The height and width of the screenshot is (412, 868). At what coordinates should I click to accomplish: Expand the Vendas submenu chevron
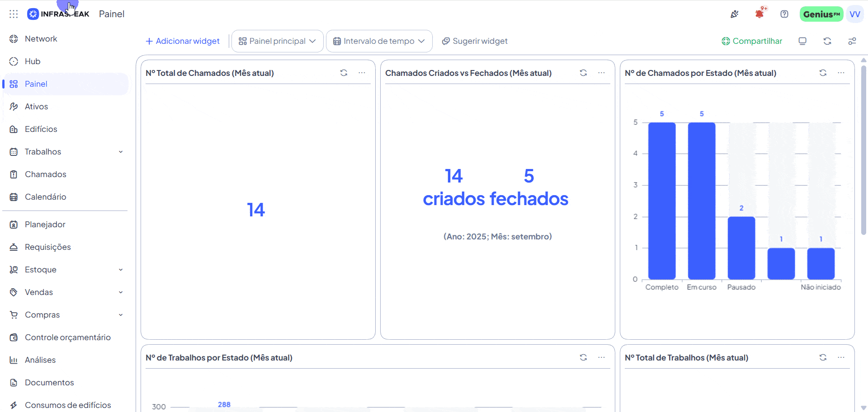click(121, 292)
